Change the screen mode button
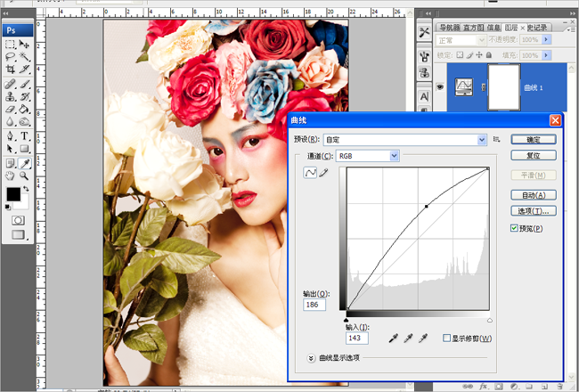This screenshot has width=579, height=392. [x=19, y=234]
